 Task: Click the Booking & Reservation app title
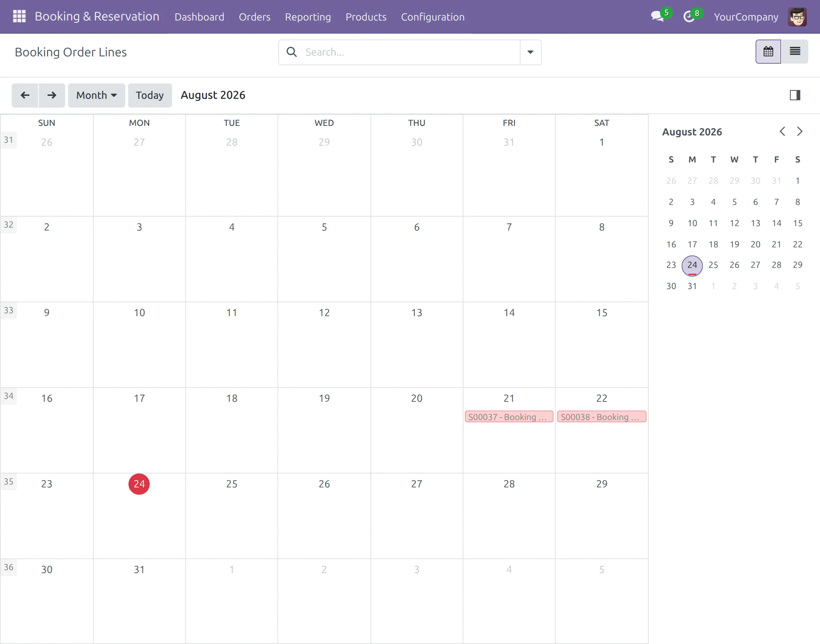(97, 16)
